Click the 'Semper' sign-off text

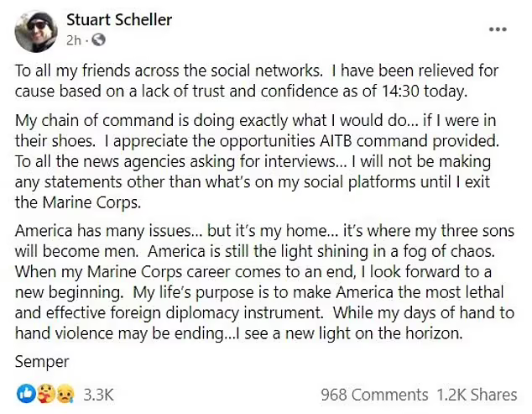40,362
